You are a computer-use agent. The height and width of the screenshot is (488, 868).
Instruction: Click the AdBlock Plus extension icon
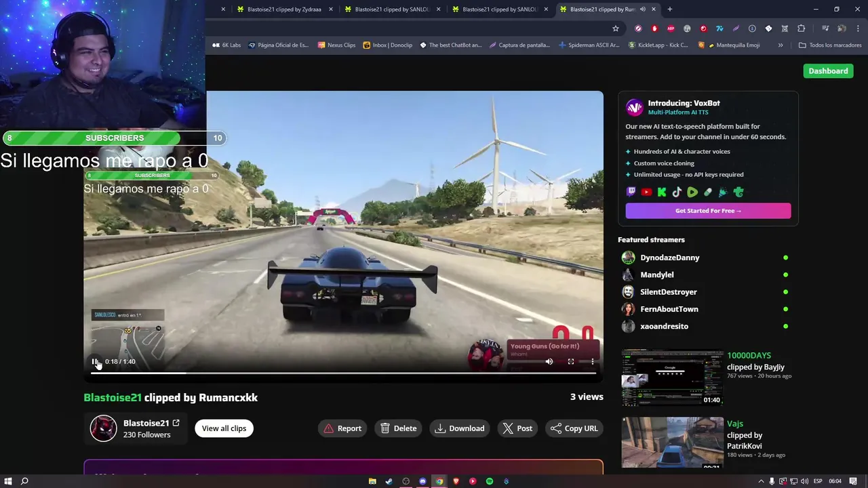pyautogui.click(x=671, y=28)
